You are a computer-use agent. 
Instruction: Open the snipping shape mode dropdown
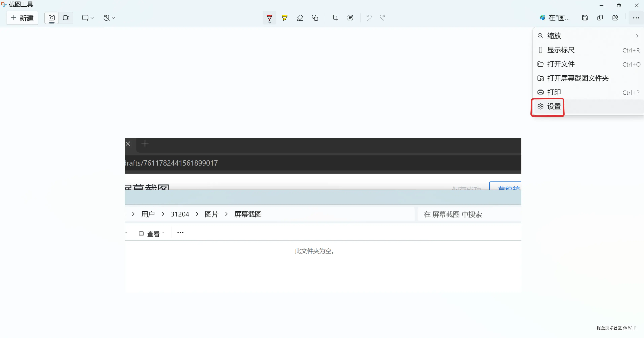pos(88,18)
